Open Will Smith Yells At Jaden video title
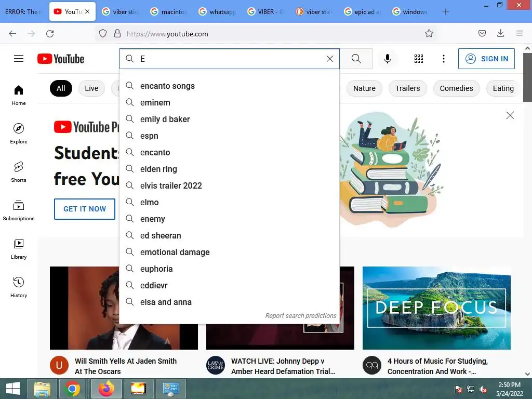The height and width of the screenshot is (399, 532). click(126, 366)
